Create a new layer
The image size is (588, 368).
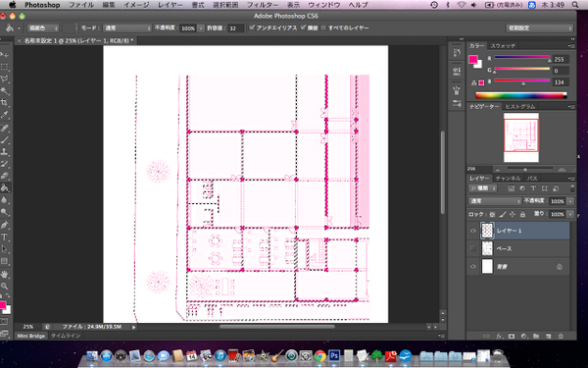point(548,336)
